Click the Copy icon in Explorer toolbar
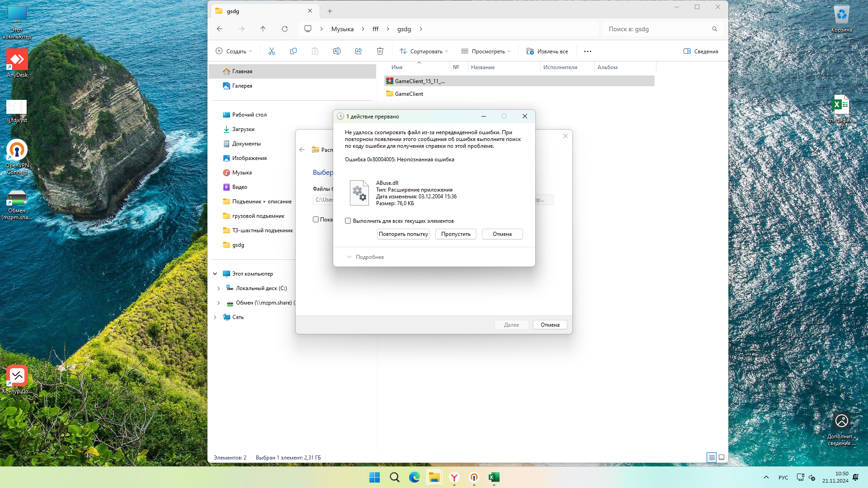This screenshot has height=488, width=868. pyautogui.click(x=293, y=52)
